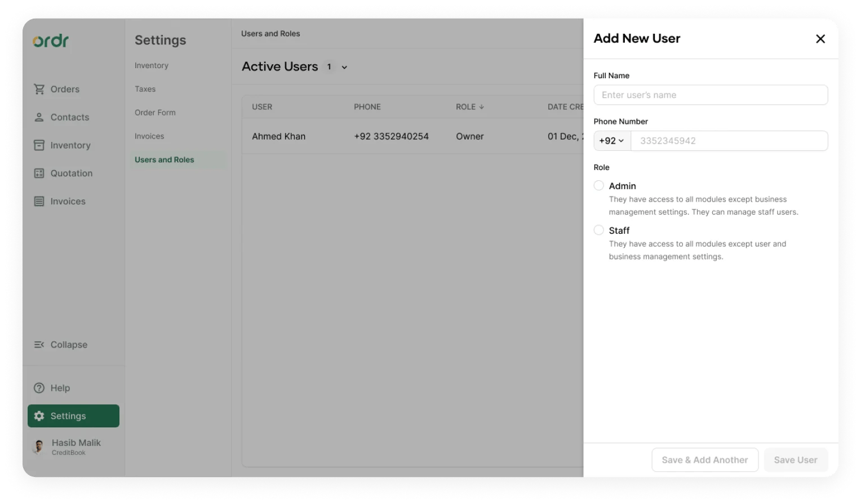Open the Active Users filter dropdown
Image resolution: width=861 pixels, height=504 pixels.
tap(344, 67)
